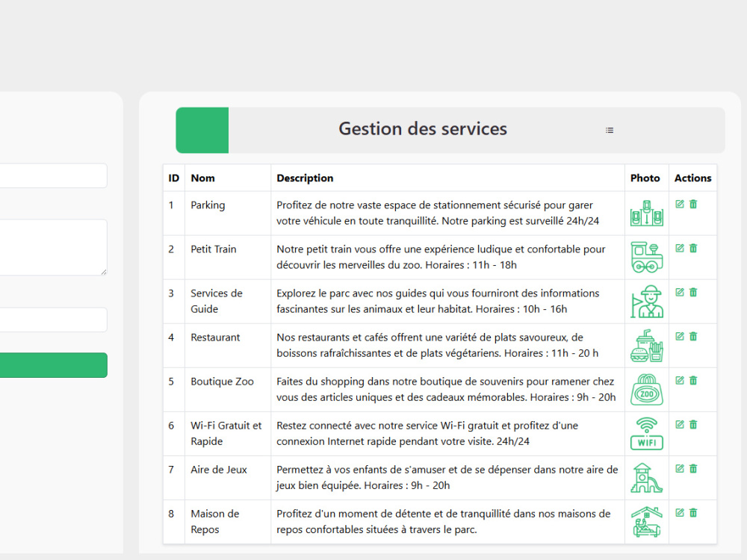Click the guide photo icon

646,302
